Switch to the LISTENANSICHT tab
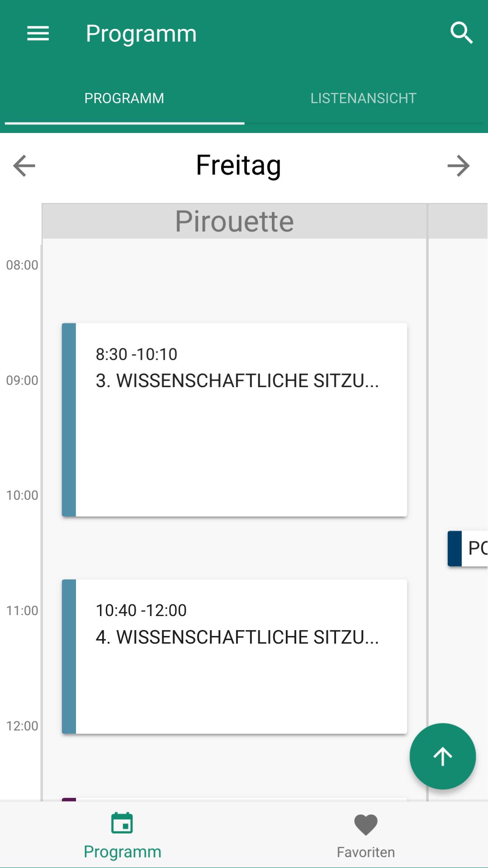The image size is (488, 868). (363, 98)
